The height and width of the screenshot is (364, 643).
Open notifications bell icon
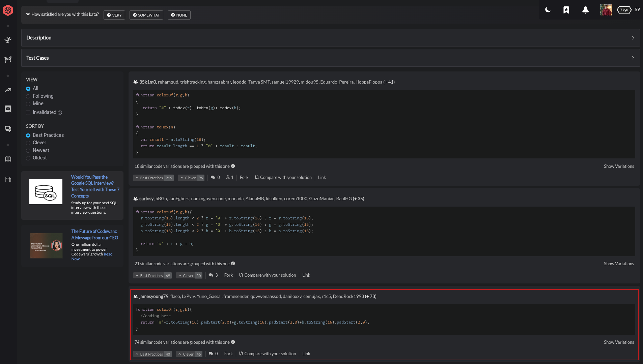585,10
